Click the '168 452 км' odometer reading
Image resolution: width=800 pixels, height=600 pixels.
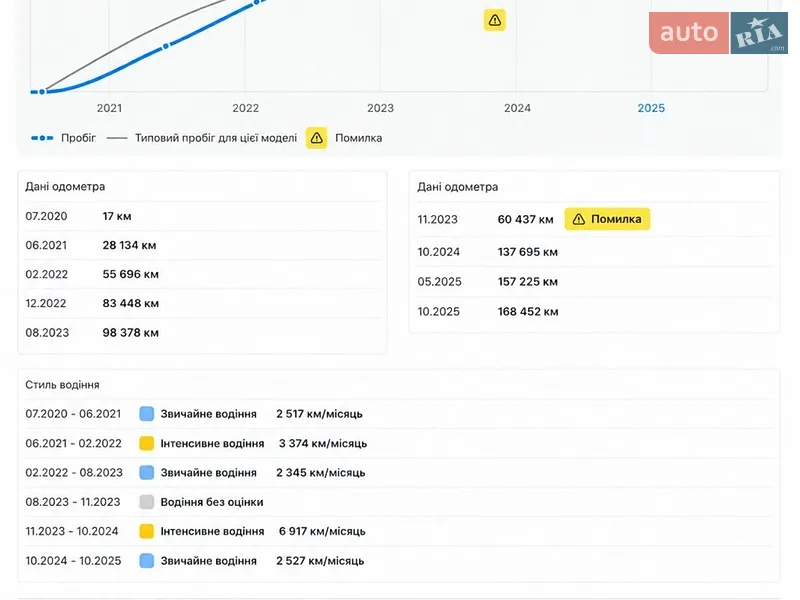point(528,312)
